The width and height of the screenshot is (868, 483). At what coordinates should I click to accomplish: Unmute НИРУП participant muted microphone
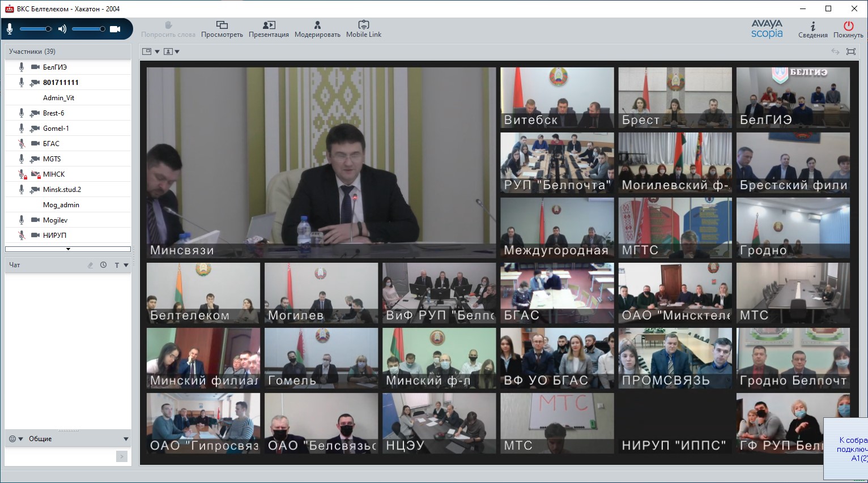click(22, 235)
